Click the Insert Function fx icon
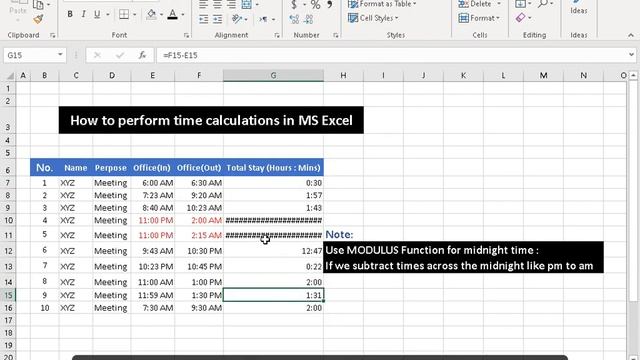Viewport: 640px width, 360px height. 142,55
